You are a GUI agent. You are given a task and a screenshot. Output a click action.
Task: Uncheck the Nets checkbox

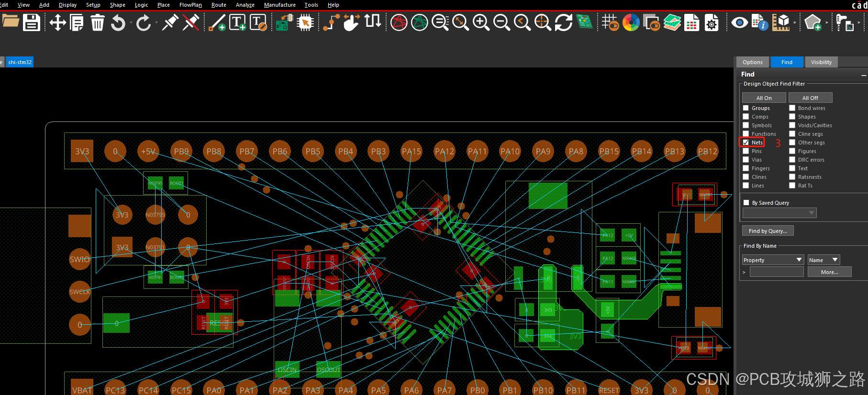(x=746, y=143)
